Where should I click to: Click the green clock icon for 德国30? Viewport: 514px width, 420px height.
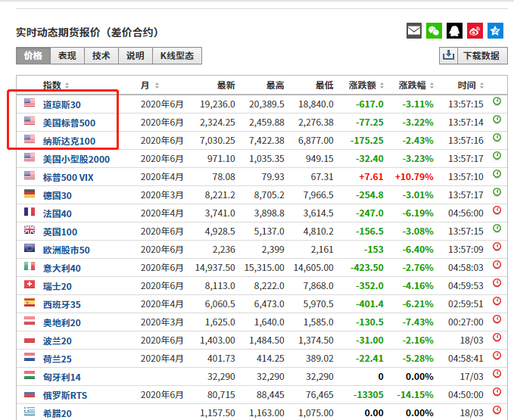[x=497, y=192]
